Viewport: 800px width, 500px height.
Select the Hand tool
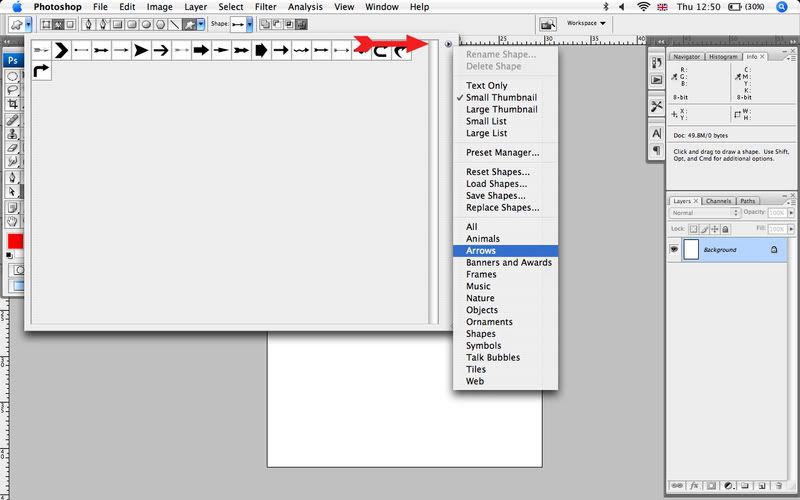[13, 221]
